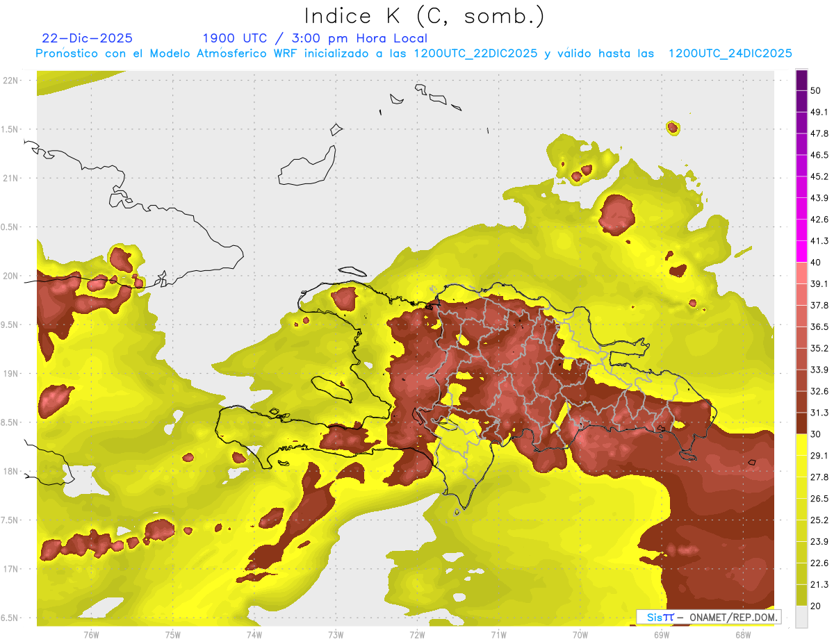Click the colorbar value label "47.8"
The width and height of the screenshot is (834, 644).
819,133
